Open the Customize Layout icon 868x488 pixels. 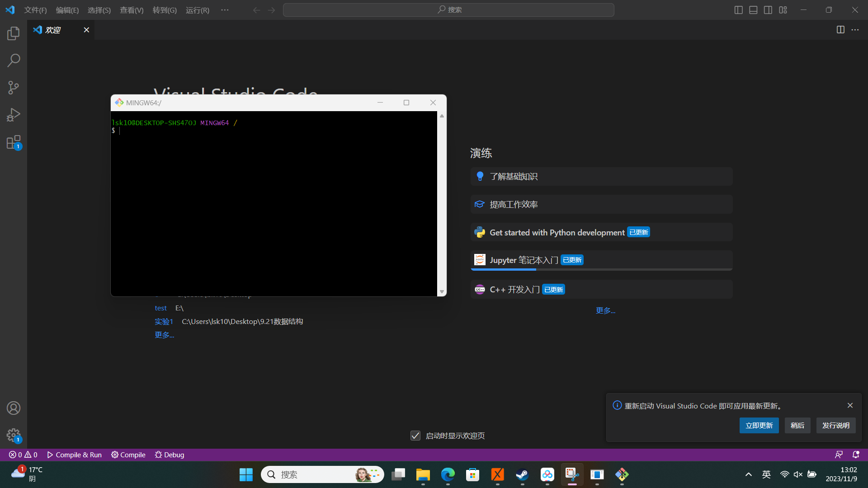point(783,10)
